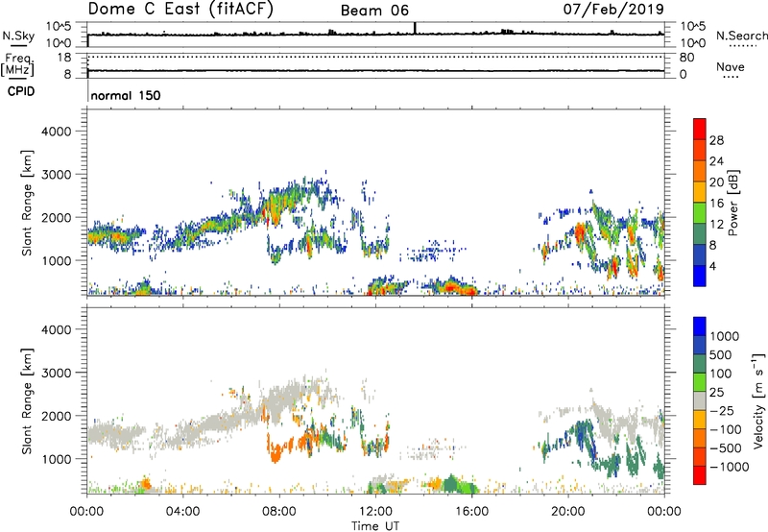Screen dimensions: 768x532
Task: Click the dark green Velocity segment between 100 and 500
Action: [x=700, y=364]
